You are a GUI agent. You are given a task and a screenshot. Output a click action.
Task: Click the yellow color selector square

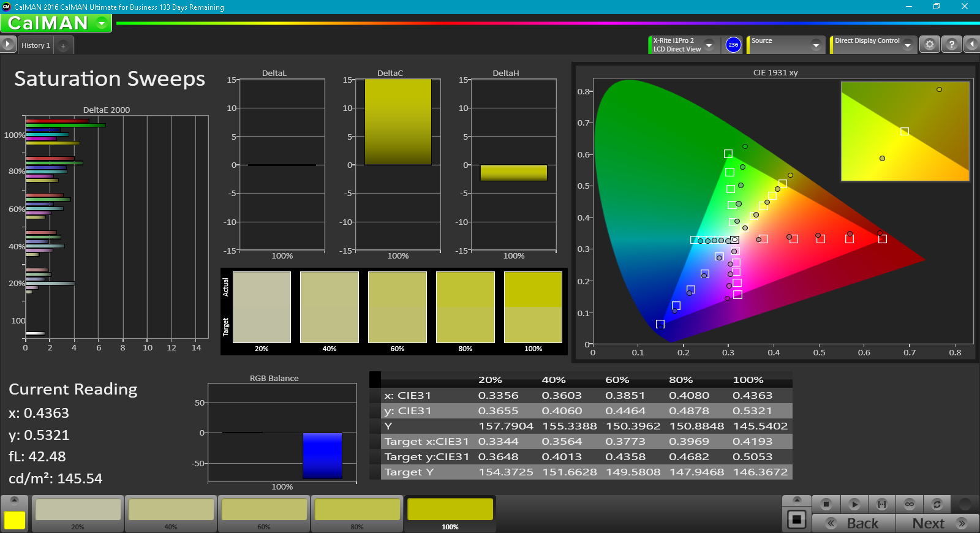pyautogui.click(x=15, y=520)
